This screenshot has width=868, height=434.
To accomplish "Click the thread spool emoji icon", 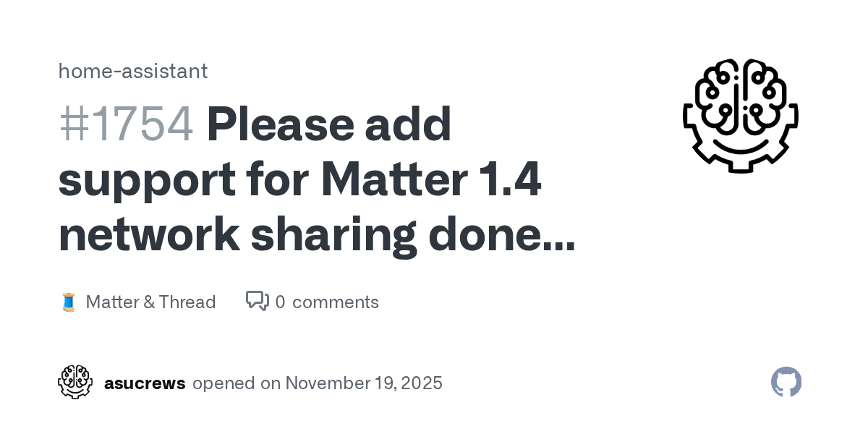I will 69,302.
